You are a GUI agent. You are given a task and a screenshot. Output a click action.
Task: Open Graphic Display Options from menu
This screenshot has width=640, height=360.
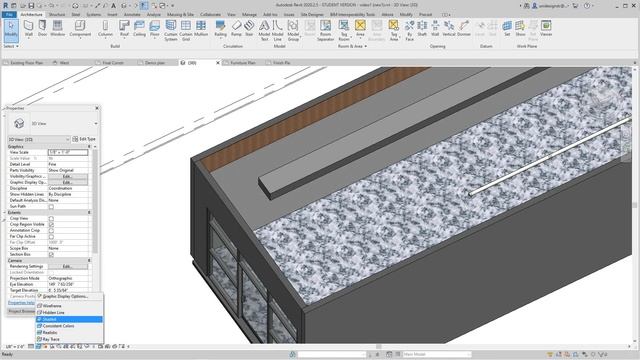[x=69, y=296]
